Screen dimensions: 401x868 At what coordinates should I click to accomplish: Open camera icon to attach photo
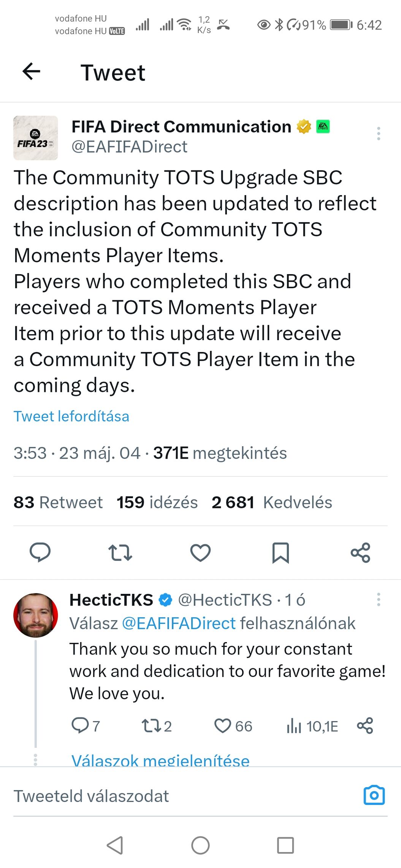coord(374,795)
